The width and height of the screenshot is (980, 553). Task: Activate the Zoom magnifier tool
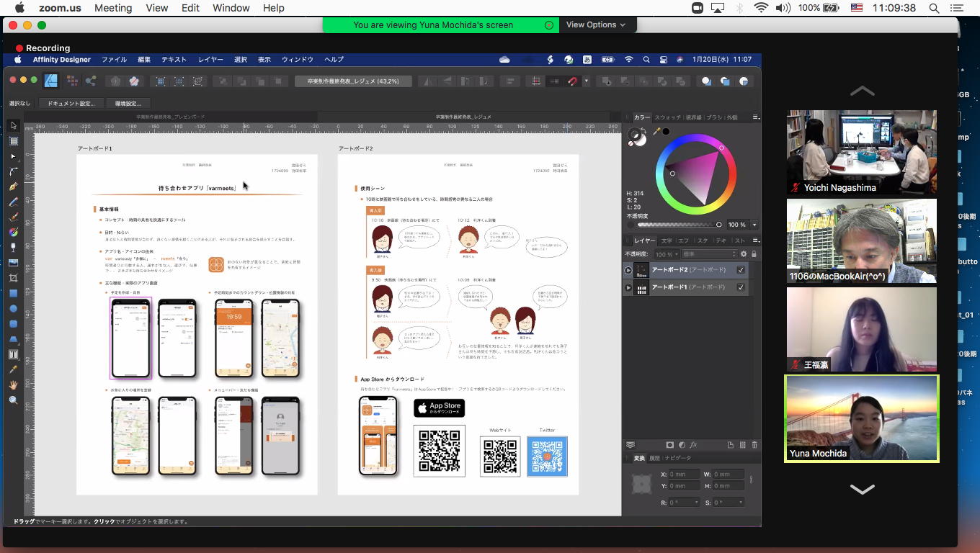[13, 400]
